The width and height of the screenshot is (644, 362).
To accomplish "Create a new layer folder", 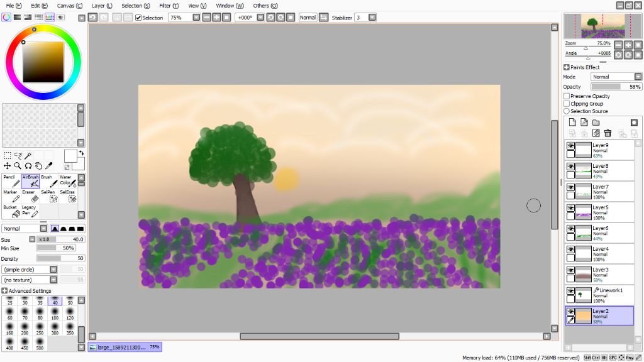I will 596,123.
